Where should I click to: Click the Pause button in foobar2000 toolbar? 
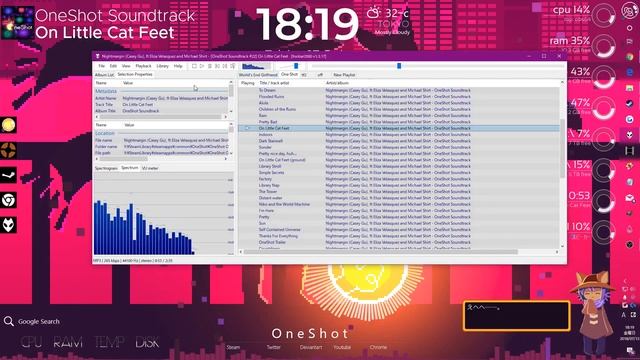tap(210, 66)
